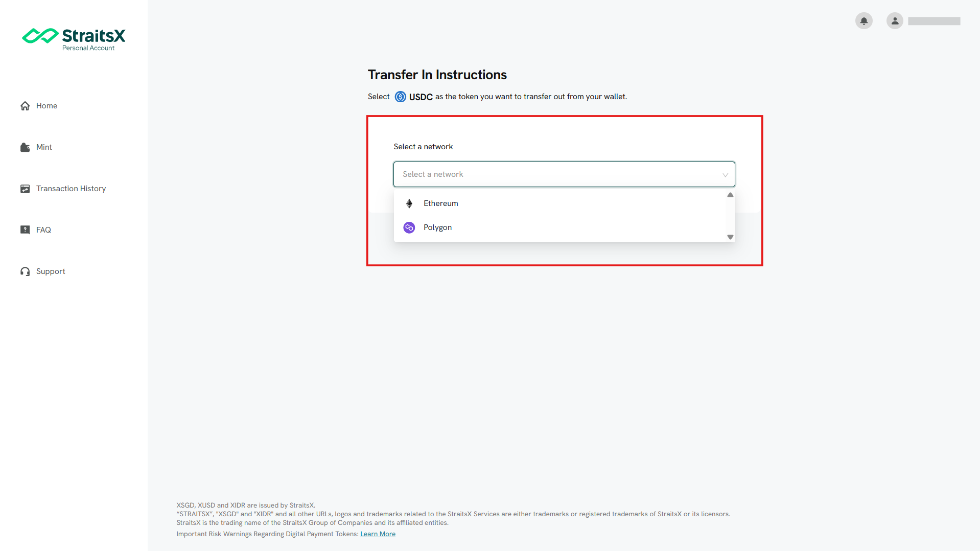
Task: Click the Transfer In Instructions heading
Action: [437, 75]
